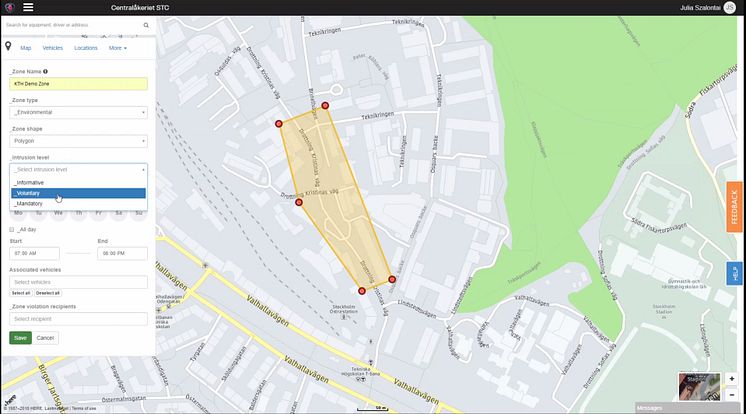
Task: Click the Cancel button
Action: coord(45,338)
